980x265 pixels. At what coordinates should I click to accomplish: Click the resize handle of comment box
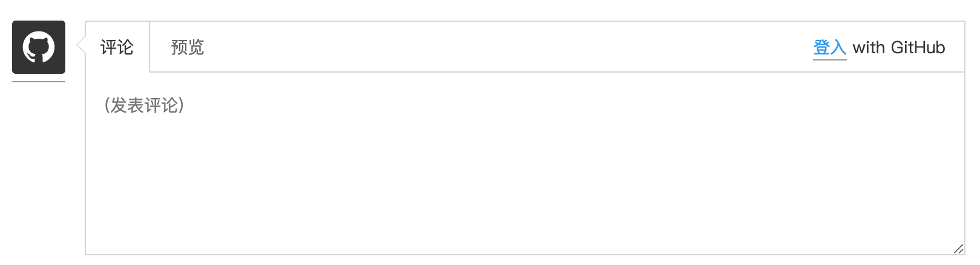coord(958,249)
